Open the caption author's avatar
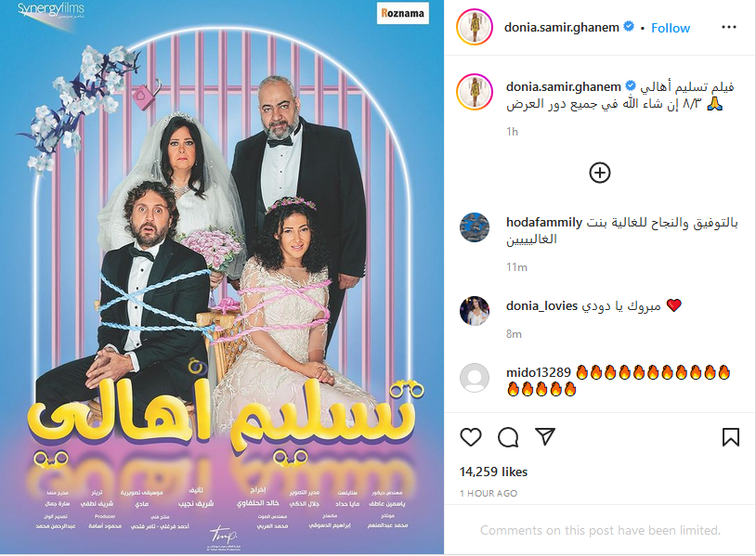 475,92
